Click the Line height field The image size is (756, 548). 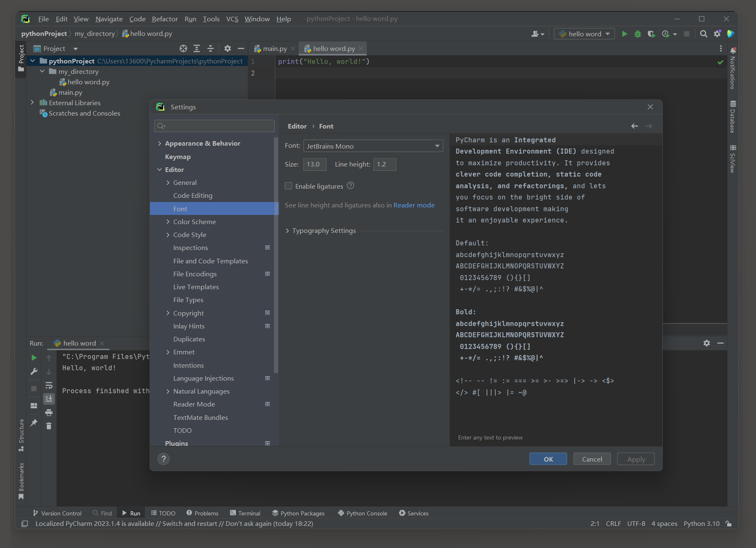[x=384, y=164]
